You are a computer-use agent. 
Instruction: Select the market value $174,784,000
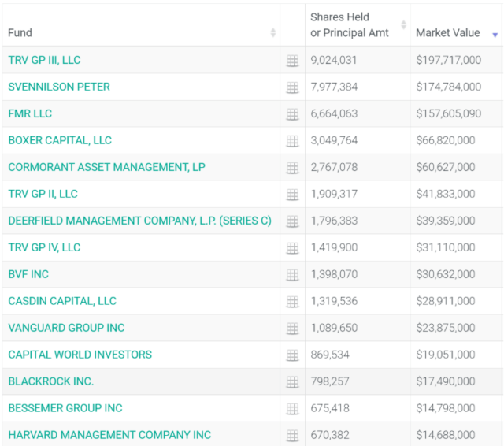pos(449,87)
